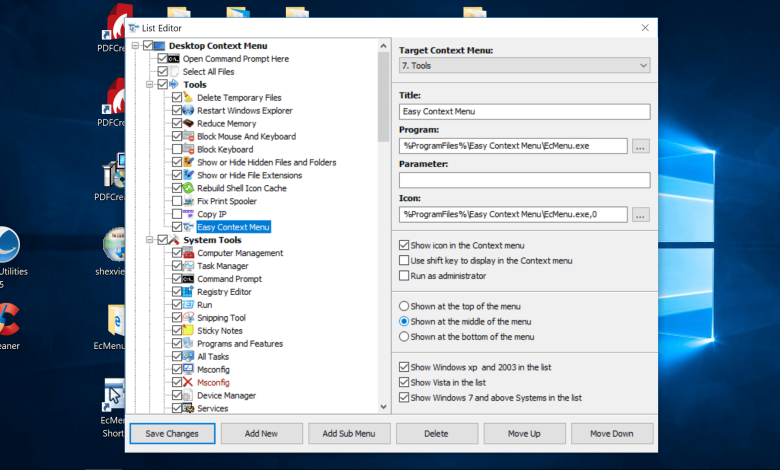The image size is (780, 470).
Task: Click into the Title input field
Action: click(524, 111)
